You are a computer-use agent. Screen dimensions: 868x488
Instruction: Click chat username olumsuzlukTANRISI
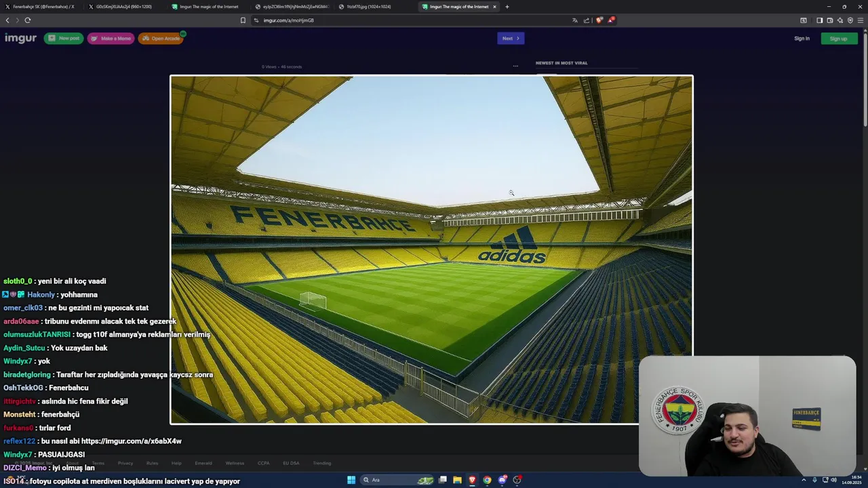(37, 335)
